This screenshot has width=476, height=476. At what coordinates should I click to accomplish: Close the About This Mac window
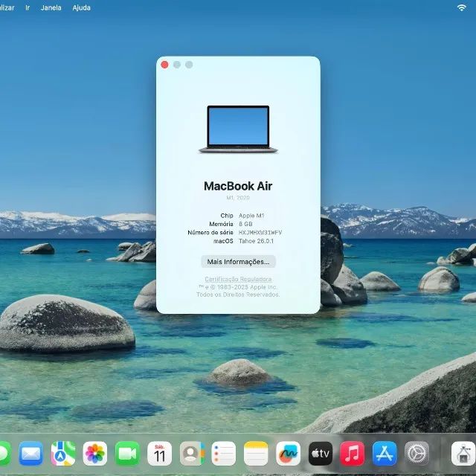[x=164, y=65]
